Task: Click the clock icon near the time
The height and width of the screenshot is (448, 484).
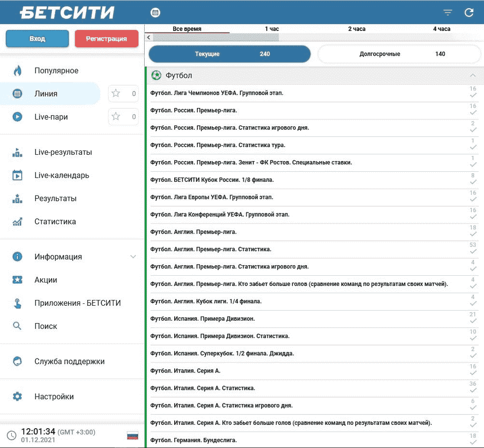Action: coord(12,435)
